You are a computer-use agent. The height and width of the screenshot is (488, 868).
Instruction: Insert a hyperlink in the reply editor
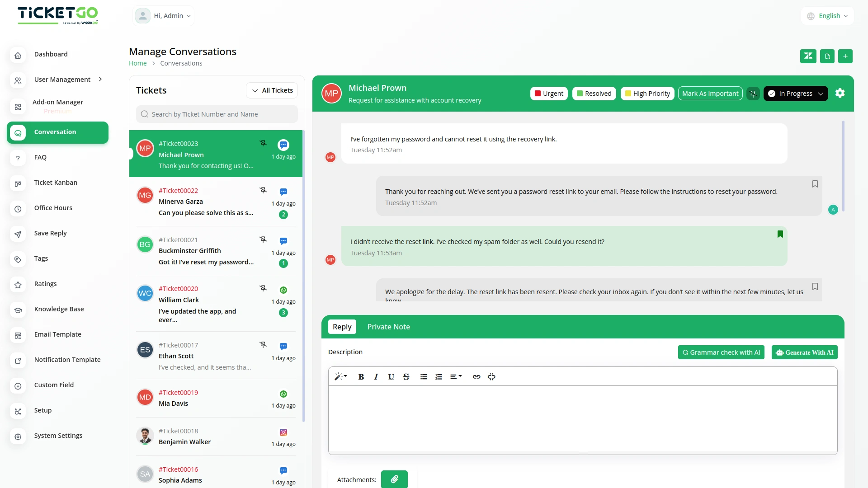pos(476,376)
